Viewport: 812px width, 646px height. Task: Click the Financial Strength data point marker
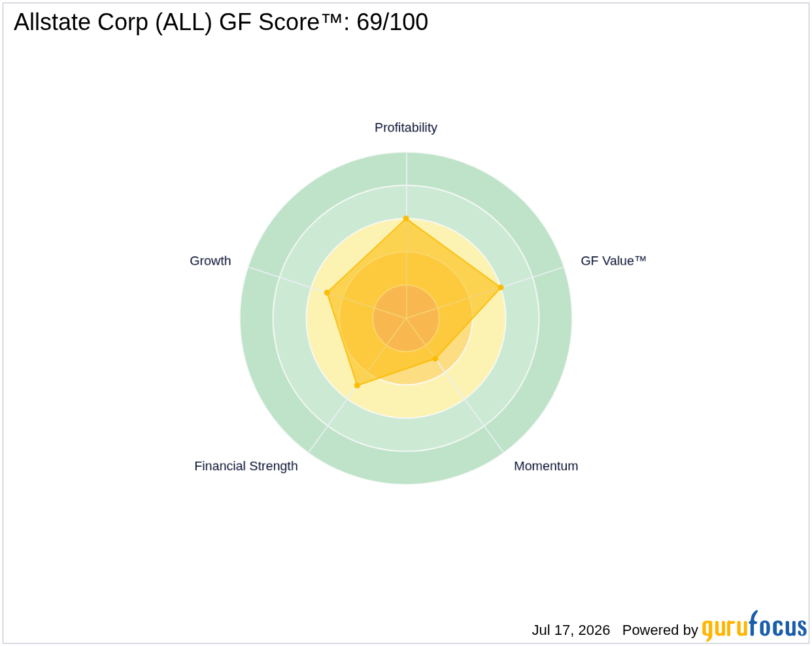(357, 386)
